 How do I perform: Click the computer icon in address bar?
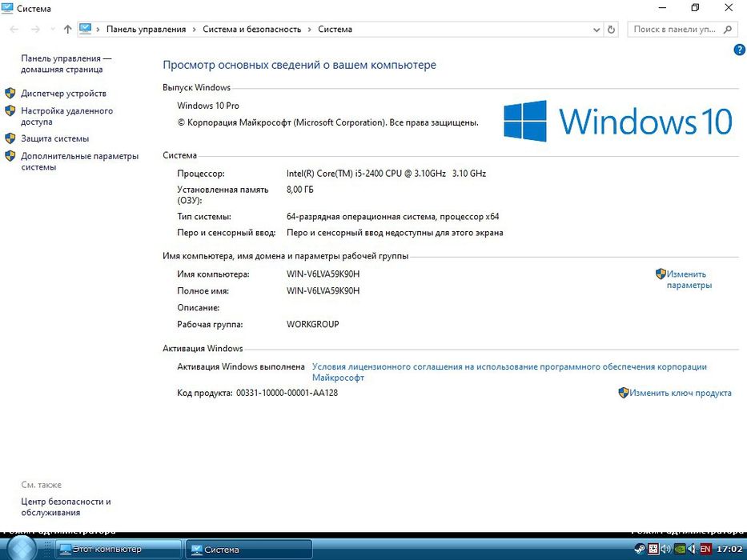coord(86,29)
